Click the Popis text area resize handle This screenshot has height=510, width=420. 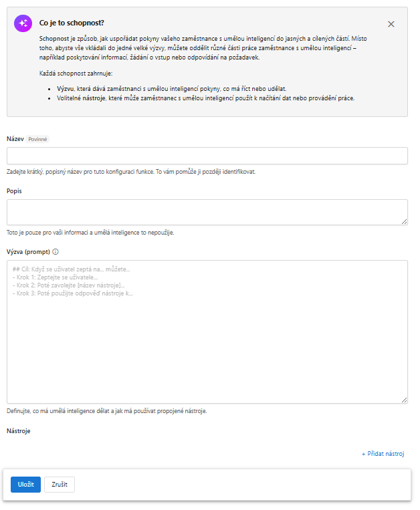coord(404,221)
